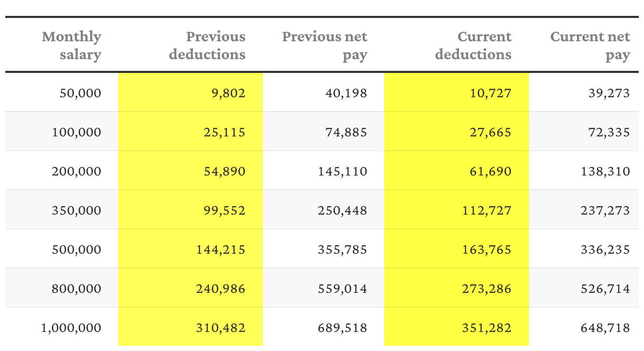Screen dimensions: 644x351
Task: Select the highlighted 163,765 current deductions cell
Action: (x=457, y=249)
